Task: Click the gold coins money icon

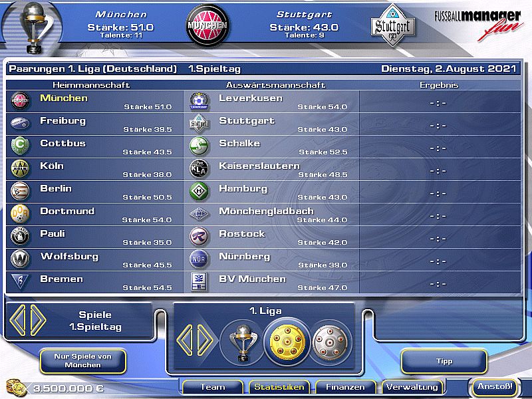Action: pyautogui.click(x=16, y=388)
